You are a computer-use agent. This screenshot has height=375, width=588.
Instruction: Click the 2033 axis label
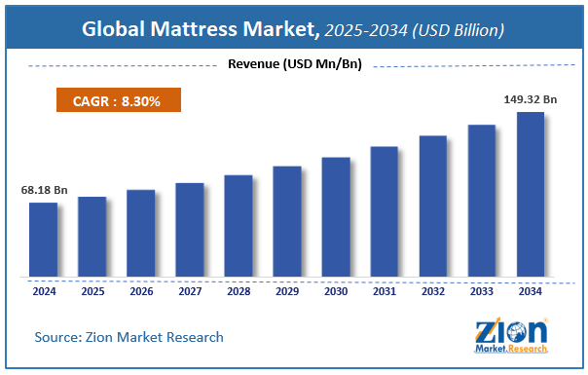pos(482,291)
